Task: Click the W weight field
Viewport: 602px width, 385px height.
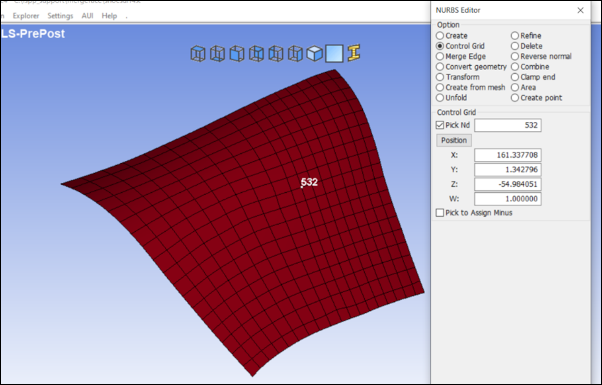Action: coord(508,199)
